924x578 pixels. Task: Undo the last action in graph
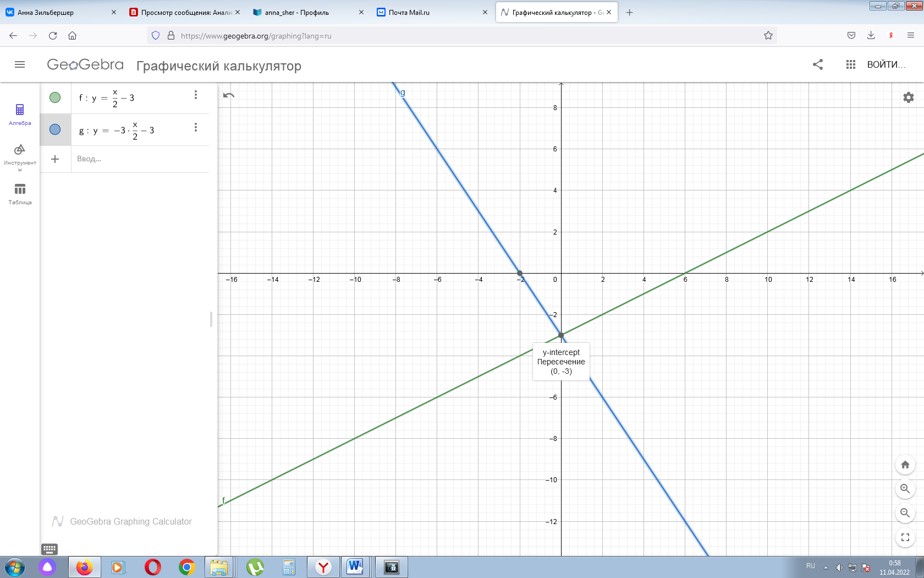click(x=229, y=95)
